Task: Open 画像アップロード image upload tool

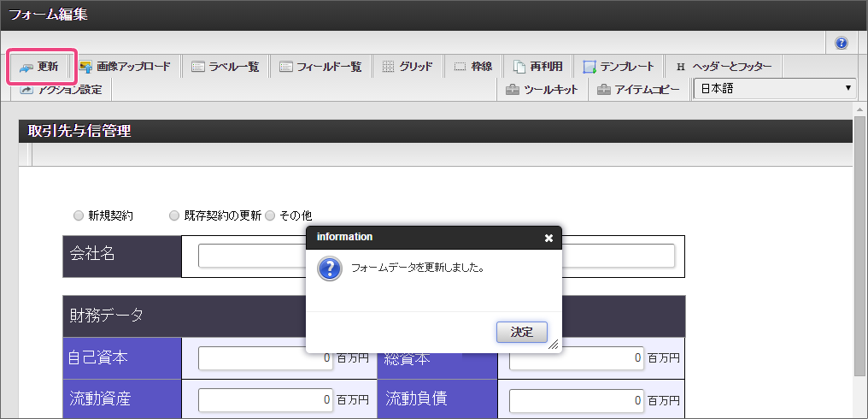Action: (125, 67)
